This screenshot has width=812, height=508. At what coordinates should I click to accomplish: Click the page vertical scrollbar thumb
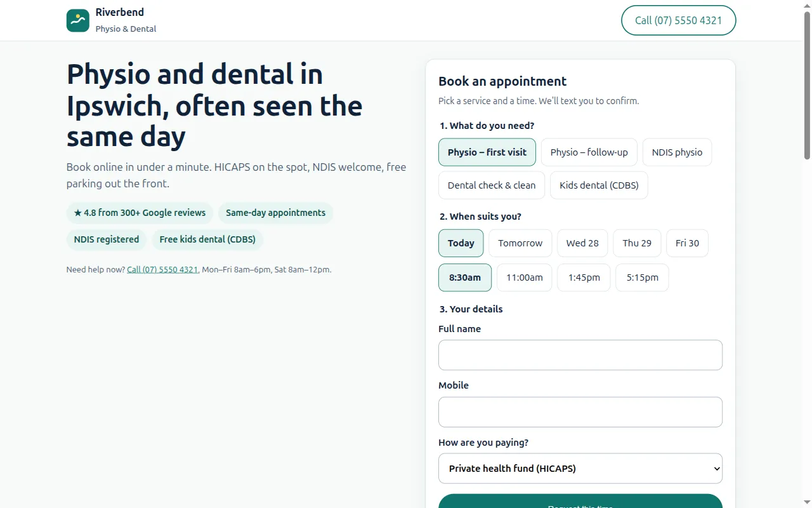coord(807,86)
